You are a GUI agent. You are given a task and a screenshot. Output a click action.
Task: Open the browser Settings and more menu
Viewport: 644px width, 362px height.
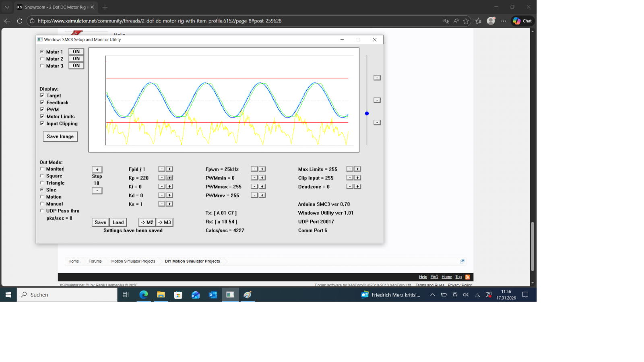[x=504, y=21]
